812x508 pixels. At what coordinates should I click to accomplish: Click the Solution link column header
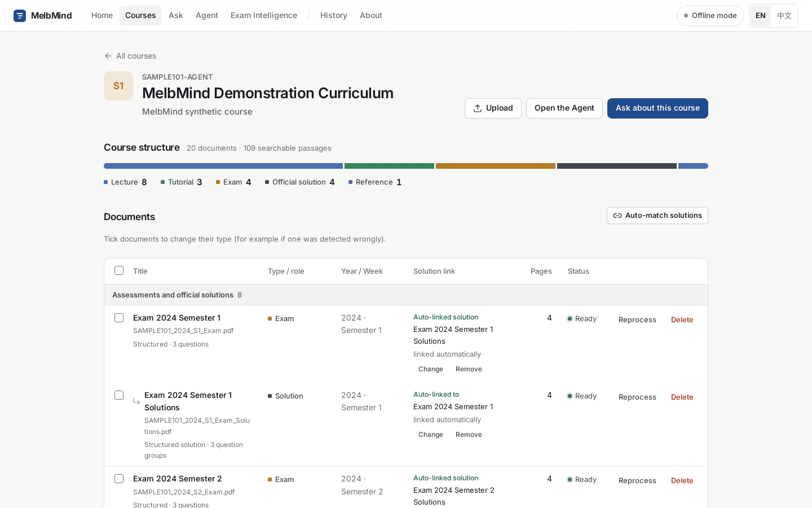point(434,271)
